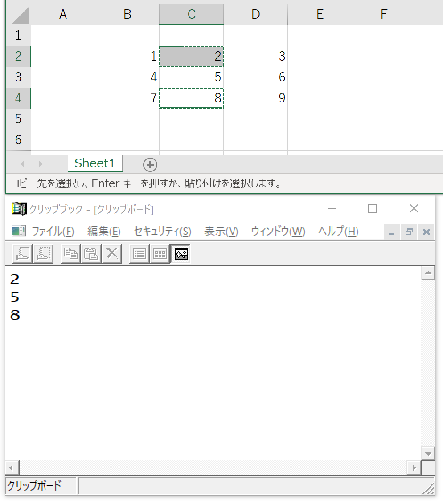443x504 pixels.
Task: Select the Full Page view toolbar icon
Action: pos(181,254)
